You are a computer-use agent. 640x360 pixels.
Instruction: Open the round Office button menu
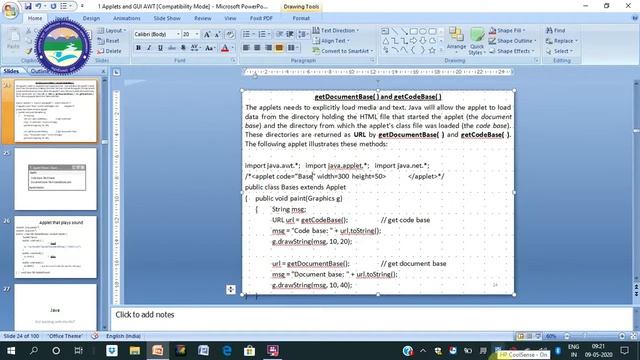(11, 11)
